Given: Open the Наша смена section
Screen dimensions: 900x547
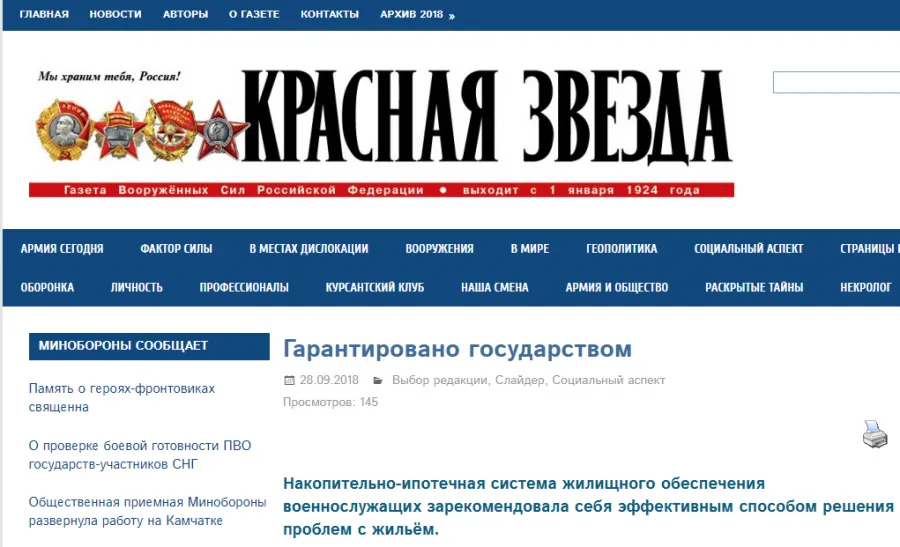Looking at the screenshot, I should point(495,287).
